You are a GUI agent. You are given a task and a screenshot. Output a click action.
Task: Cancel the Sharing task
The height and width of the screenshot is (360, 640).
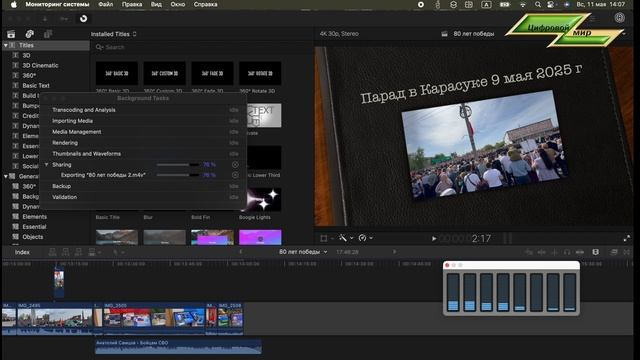click(235, 164)
